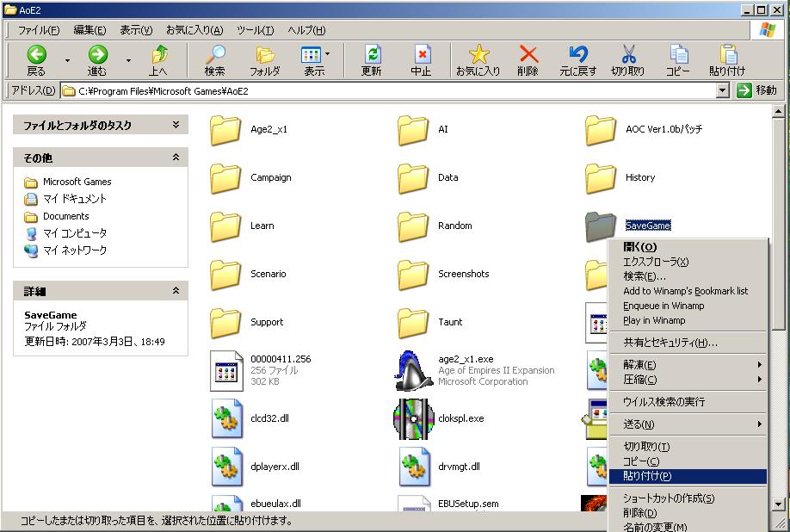Screen dimensions: 790x532
Task: Open the address bar dropdown arrow
Action: click(723, 90)
